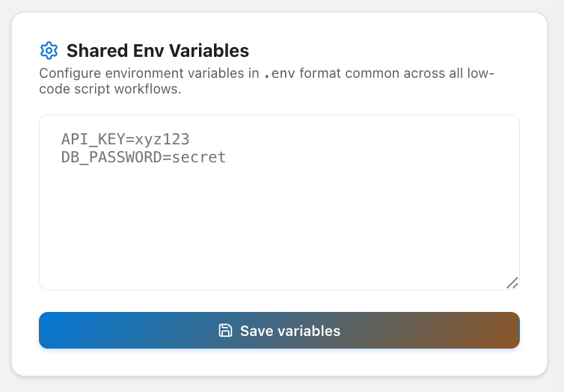This screenshot has width=564, height=392.
Task: Click the blue gear icon beside the heading
Action: click(x=49, y=50)
